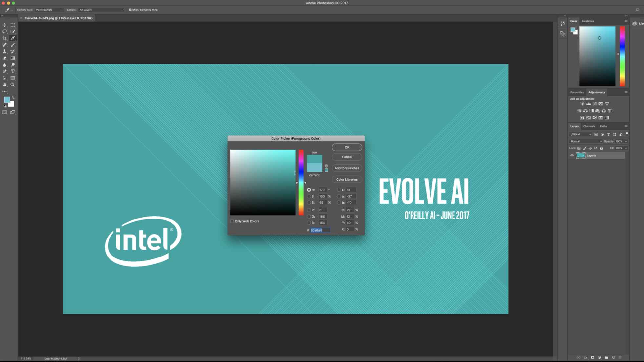Open layer Kind filter dropdown

[x=581, y=134]
